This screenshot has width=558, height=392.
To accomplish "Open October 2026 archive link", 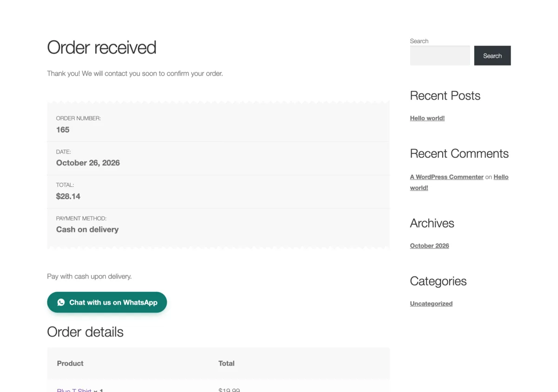I will (x=430, y=246).
